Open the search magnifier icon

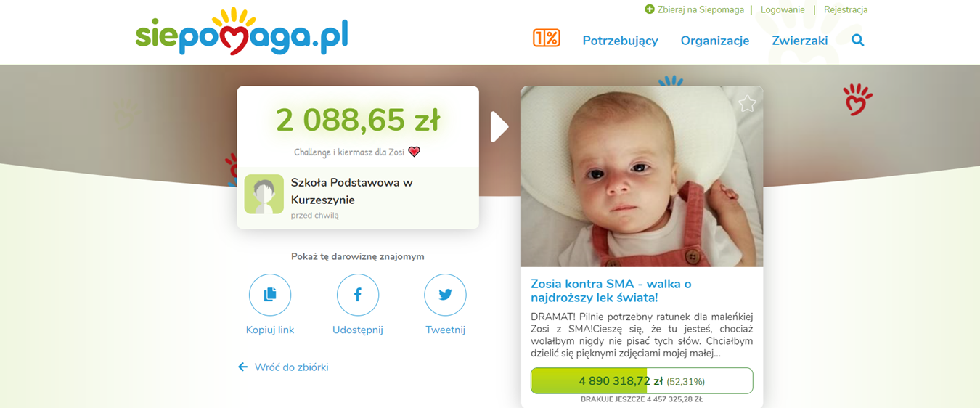(858, 41)
